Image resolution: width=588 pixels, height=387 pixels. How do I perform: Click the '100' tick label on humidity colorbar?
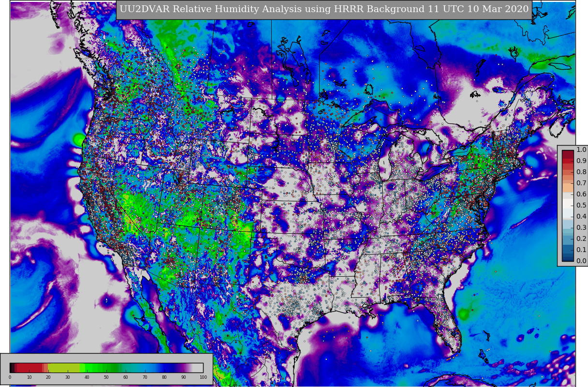pos(203,377)
